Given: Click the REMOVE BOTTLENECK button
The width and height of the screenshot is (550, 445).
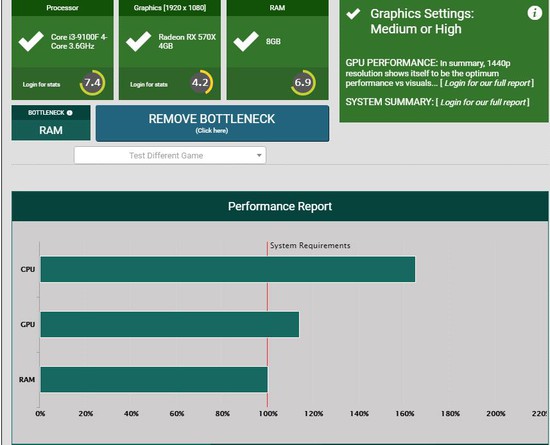Looking at the screenshot, I should 212,123.
